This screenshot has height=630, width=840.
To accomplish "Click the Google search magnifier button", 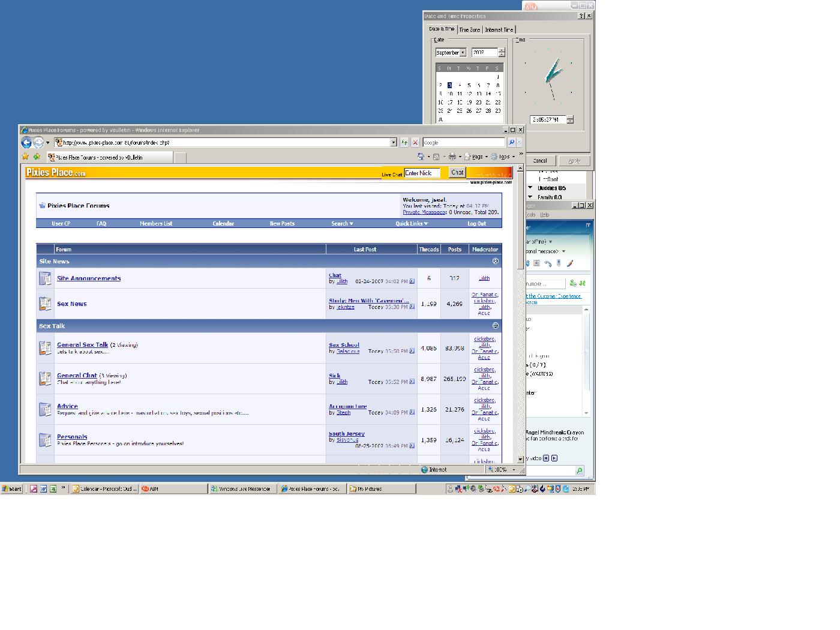I will pyautogui.click(x=511, y=143).
